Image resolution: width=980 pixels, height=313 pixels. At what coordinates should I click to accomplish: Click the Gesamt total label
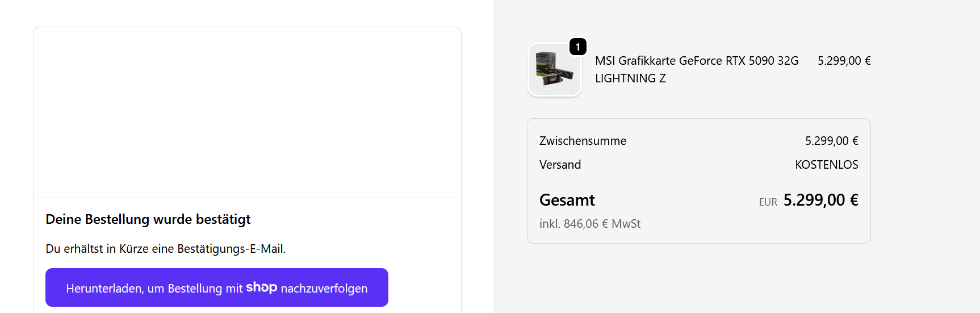(567, 200)
